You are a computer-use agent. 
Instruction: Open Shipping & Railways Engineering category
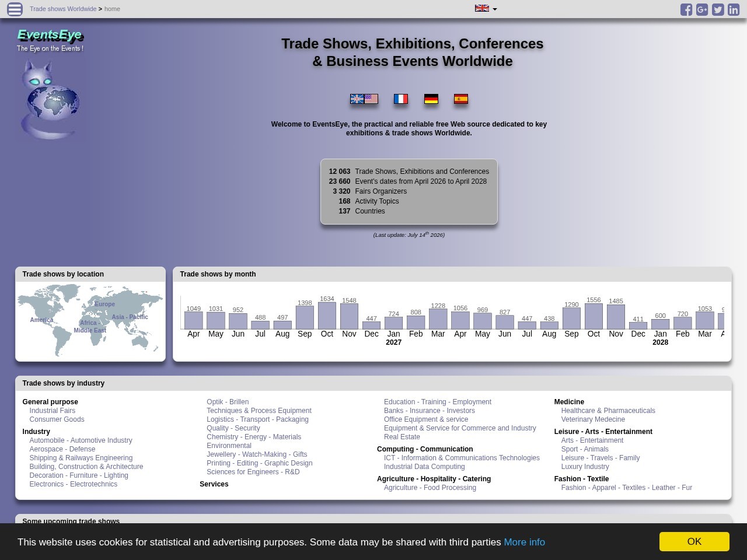coord(81,458)
